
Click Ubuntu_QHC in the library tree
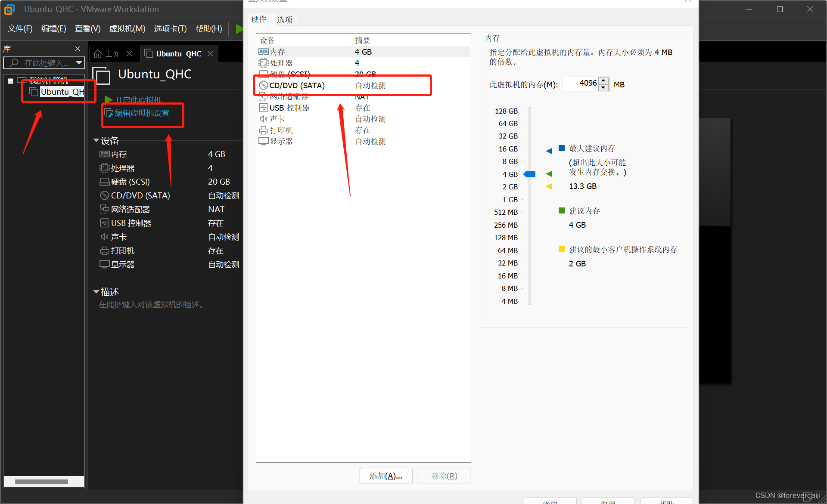[x=62, y=92]
